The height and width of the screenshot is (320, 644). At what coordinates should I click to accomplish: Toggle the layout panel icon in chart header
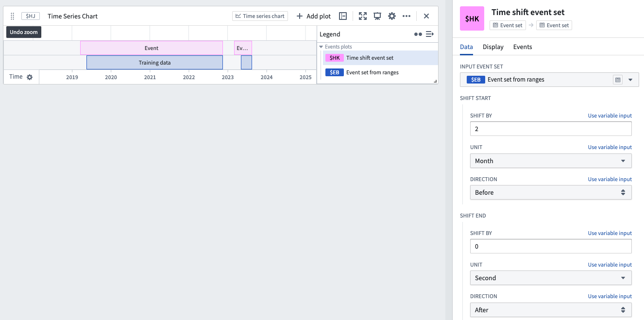tap(343, 16)
